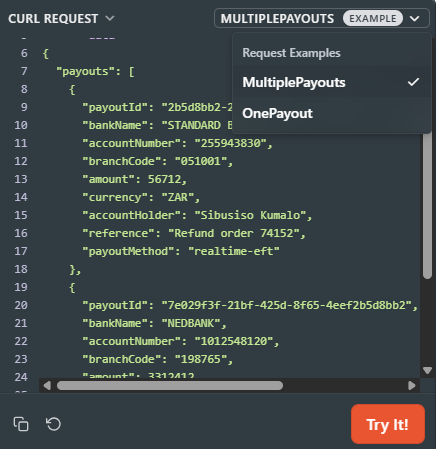Open the CURL REQUEST language dropdown
This screenshot has width=438, height=449.
click(61, 19)
